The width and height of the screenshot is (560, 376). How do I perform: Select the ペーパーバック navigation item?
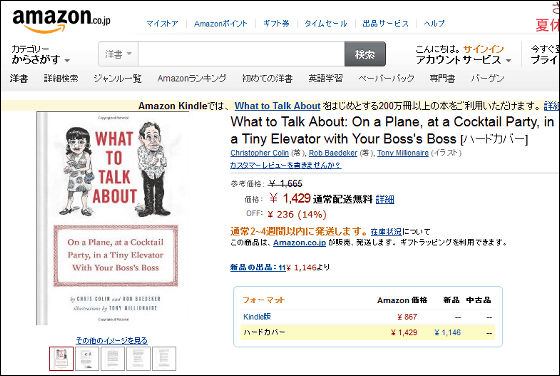coord(386,78)
